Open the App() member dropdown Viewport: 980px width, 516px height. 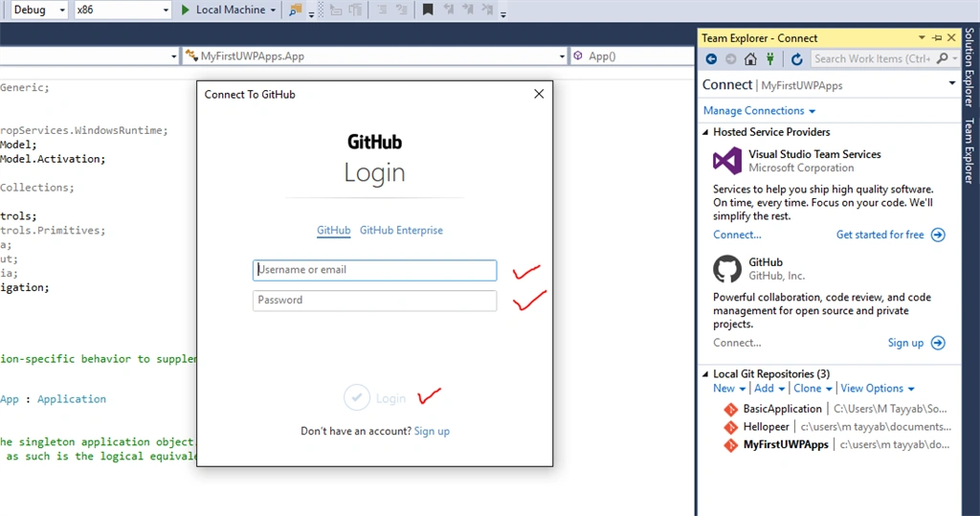pos(634,56)
